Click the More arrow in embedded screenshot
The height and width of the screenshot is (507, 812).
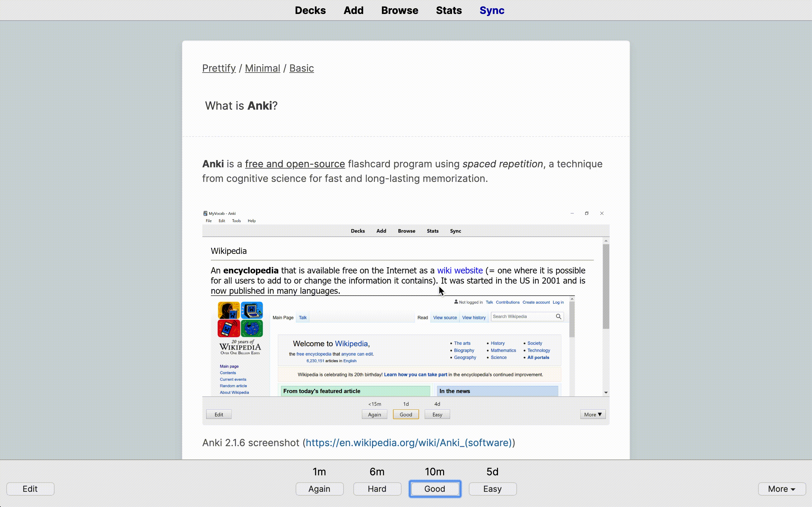pos(600,414)
